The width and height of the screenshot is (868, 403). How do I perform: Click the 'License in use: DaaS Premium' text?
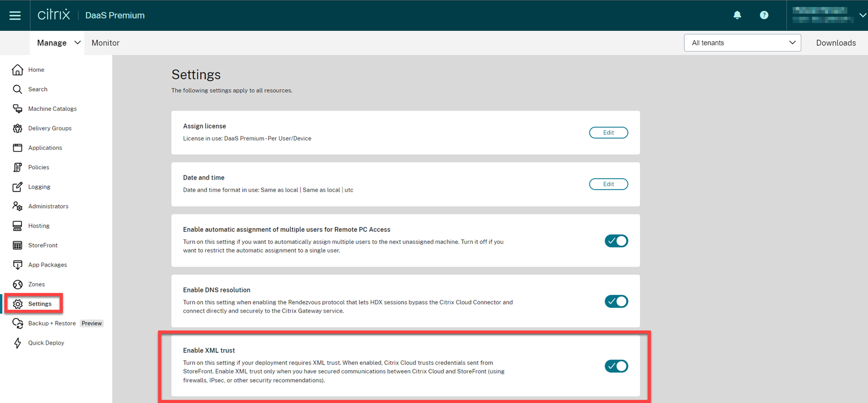pyautogui.click(x=247, y=138)
